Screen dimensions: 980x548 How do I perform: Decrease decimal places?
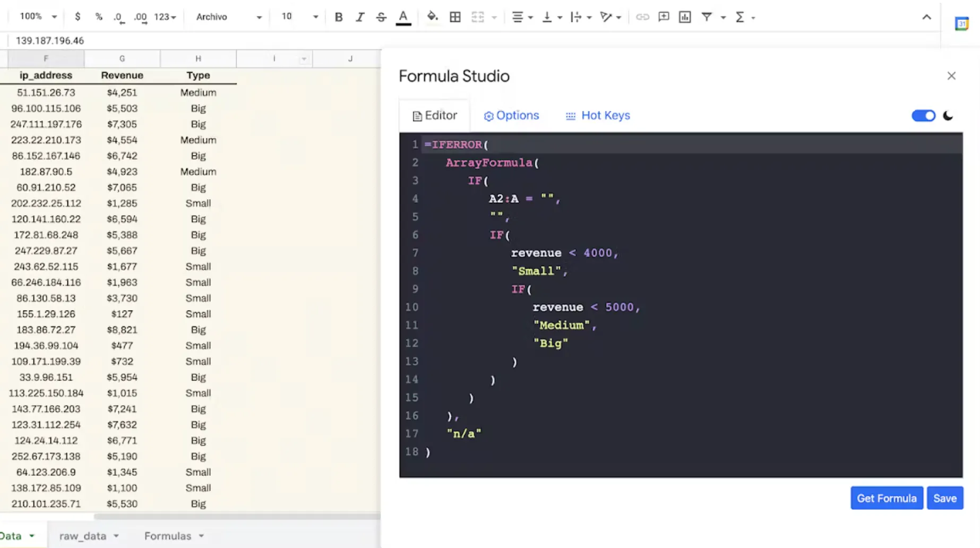(119, 17)
